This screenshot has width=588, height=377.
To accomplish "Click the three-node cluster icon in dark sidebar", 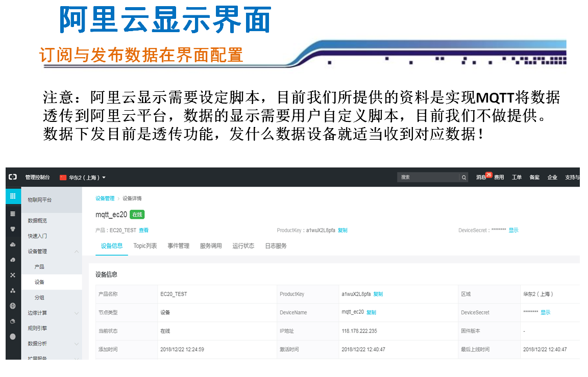I will (x=13, y=290).
